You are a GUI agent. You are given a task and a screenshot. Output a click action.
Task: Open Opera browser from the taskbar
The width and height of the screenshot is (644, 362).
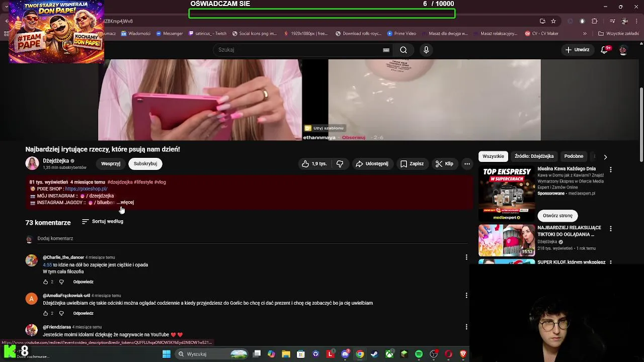tap(448, 354)
